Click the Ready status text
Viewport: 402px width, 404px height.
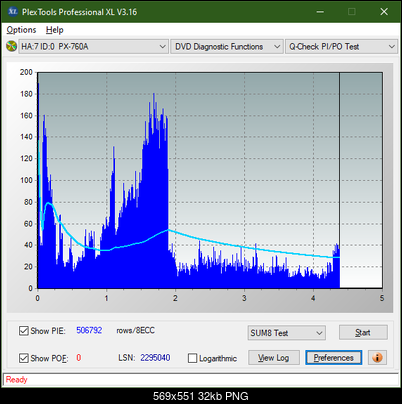[16, 380]
